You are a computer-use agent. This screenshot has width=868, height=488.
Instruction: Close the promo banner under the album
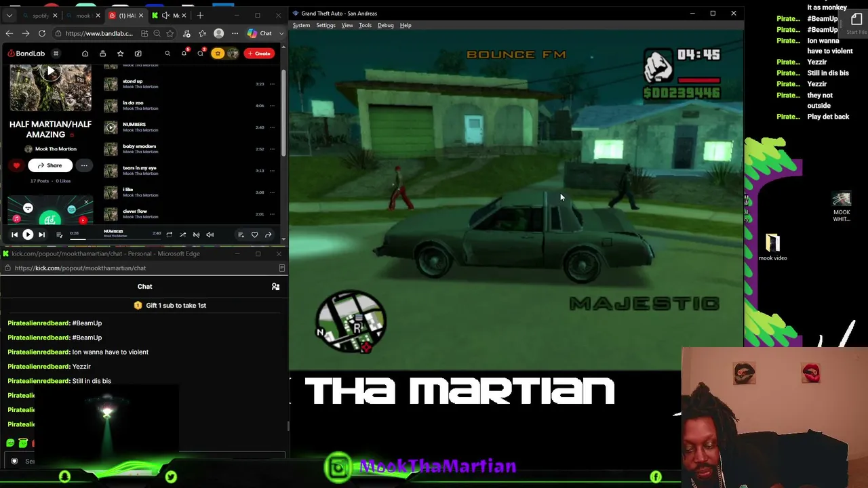[86, 202]
